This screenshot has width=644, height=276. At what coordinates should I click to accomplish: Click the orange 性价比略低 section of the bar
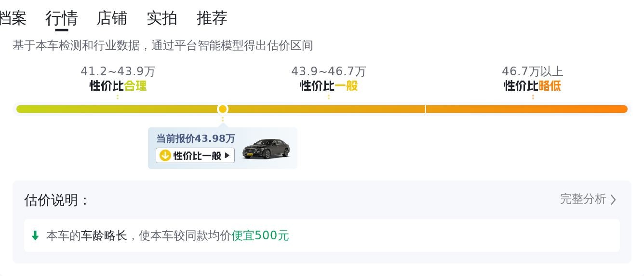(x=526, y=109)
